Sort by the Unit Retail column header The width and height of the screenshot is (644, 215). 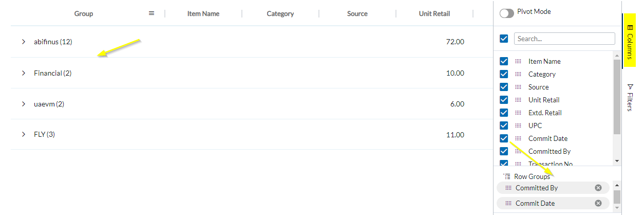(434, 13)
